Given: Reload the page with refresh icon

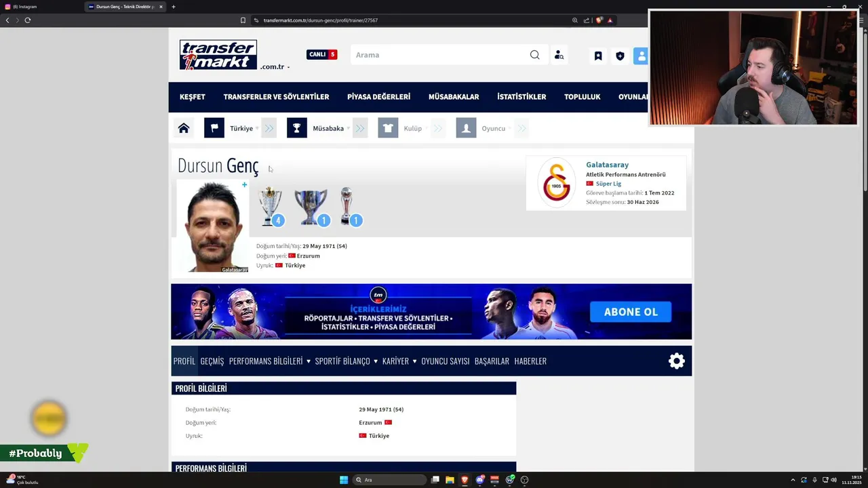Looking at the screenshot, I should point(28,20).
